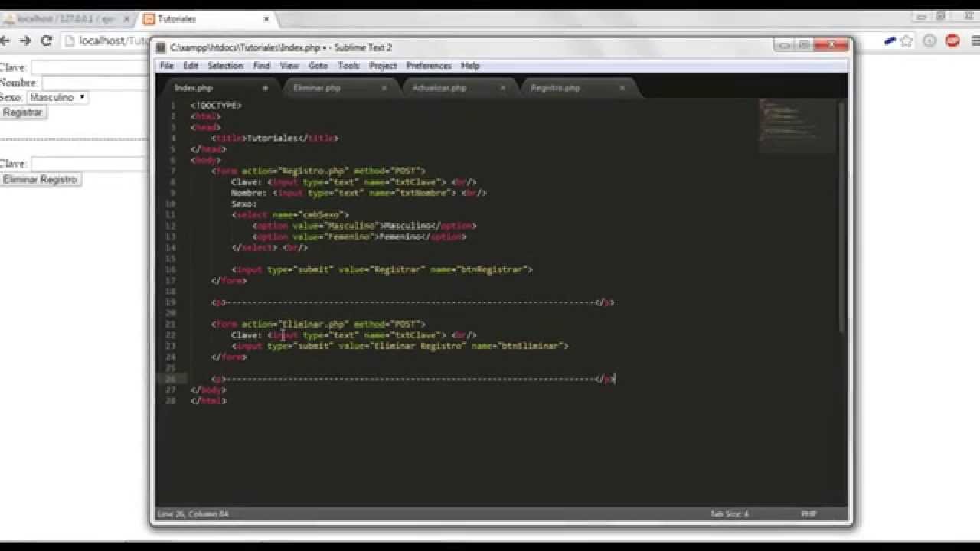Close the Registro.php tab with its X

click(622, 88)
